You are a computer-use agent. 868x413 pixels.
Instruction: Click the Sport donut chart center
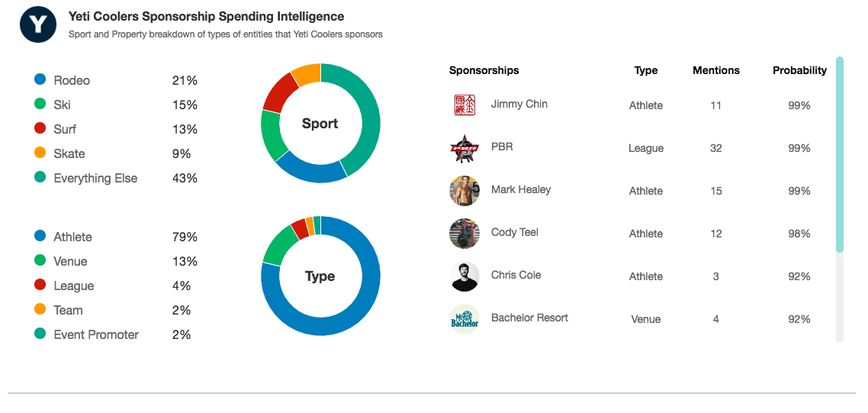tap(320, 123)
